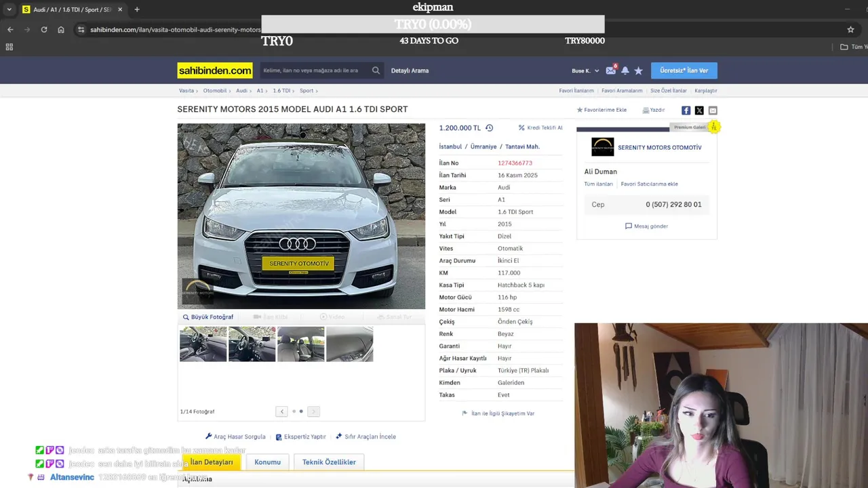Open Vasıta breadcrumb category

tap(186, 91)
